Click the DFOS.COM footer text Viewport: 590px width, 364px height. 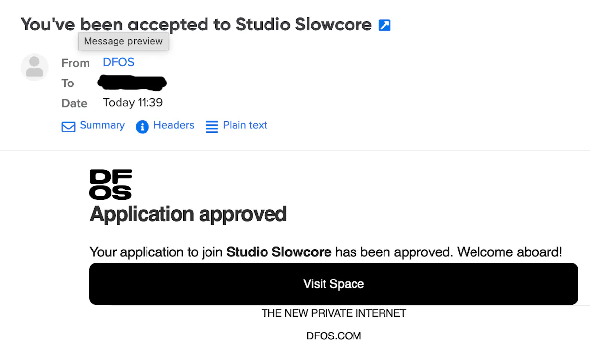(334, 336)
